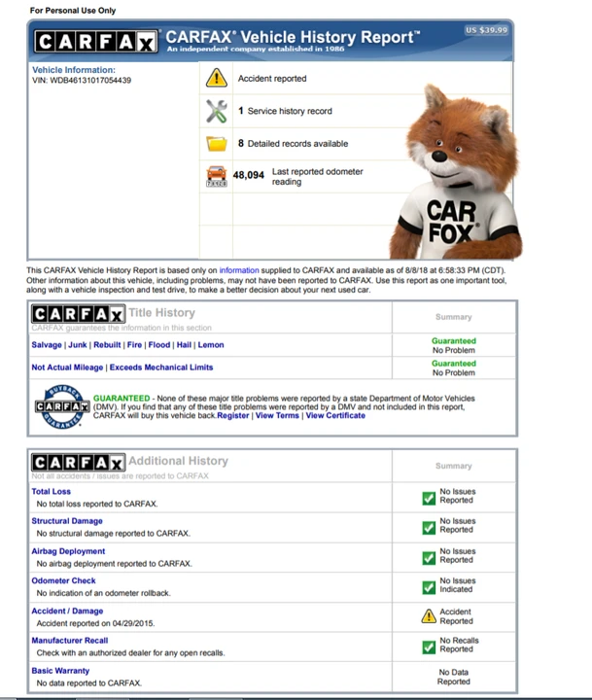Click green checkmark in Manufacturer Recall row
Screen dimensions: 592x700
pyautogui.click(x=429, y=647)
